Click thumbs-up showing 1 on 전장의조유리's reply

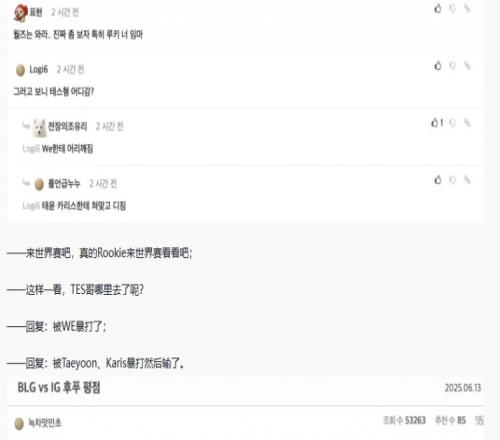437,123
